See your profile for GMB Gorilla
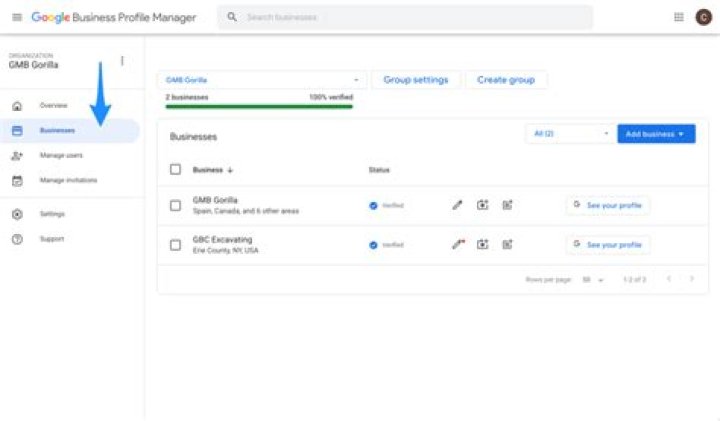720x421 pixels. coord(608,205)
